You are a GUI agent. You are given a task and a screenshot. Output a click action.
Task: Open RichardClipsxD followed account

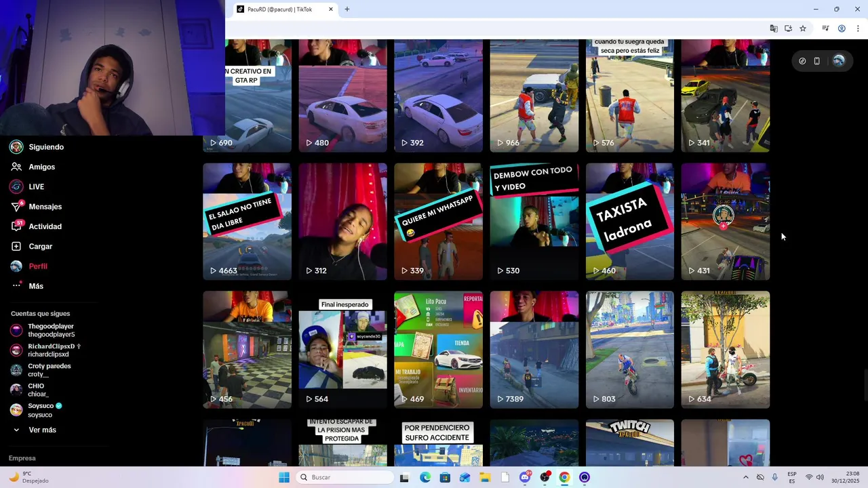click(45, 350)
